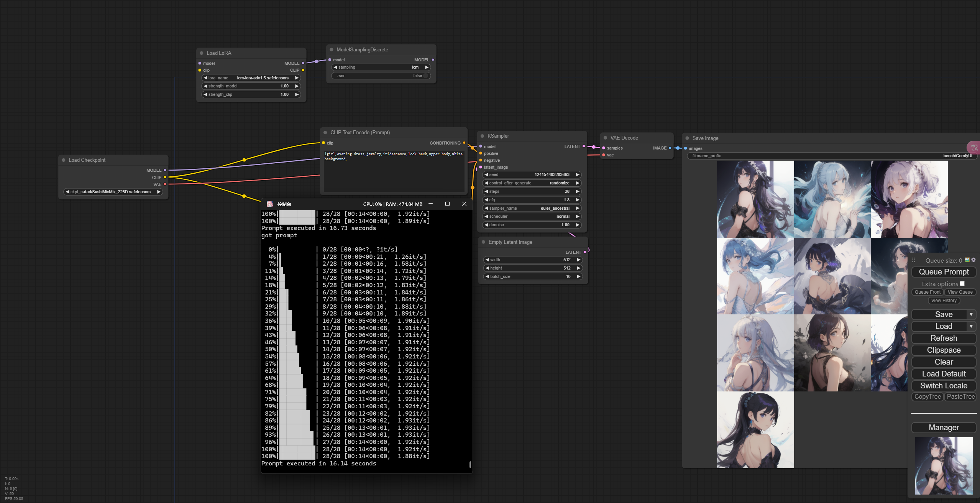
Task: Open View History
Action: tap(944, 301)
